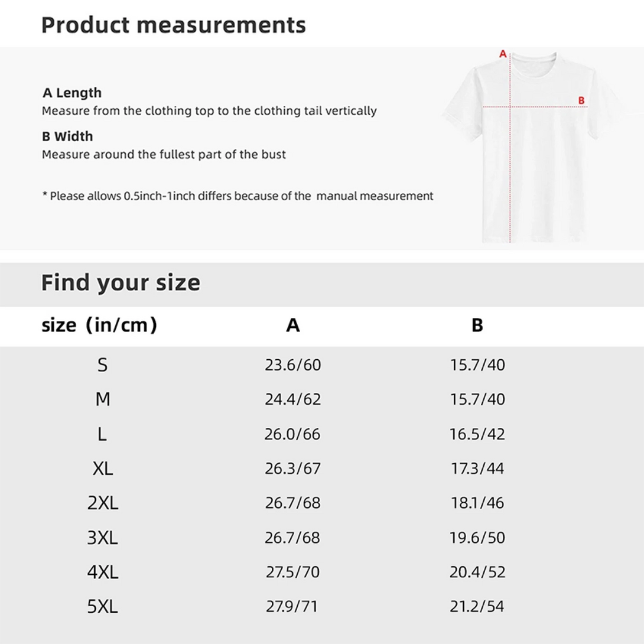Image resolution: width=644 pixels, height=644 pixels.
Task: Select the A Length label
Action: coord(72,93)
